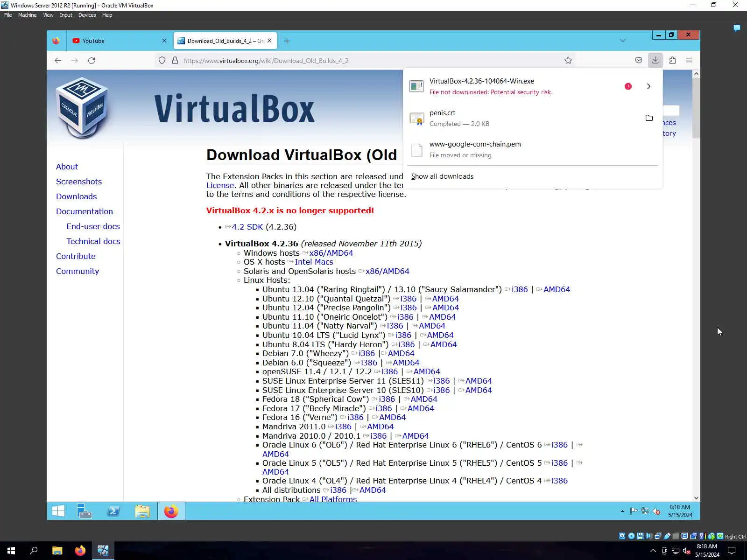The height and width of the screenshot is (560, 747).
Task: Open Action Center flag in guest tray
Action: pos(634,511)
